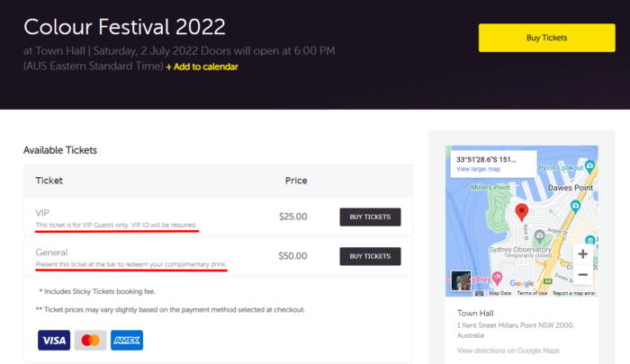Image resolution: width=630 pixels, height=364 pixels.
Task: Click the red location pin on map
Action: [521, 212]
